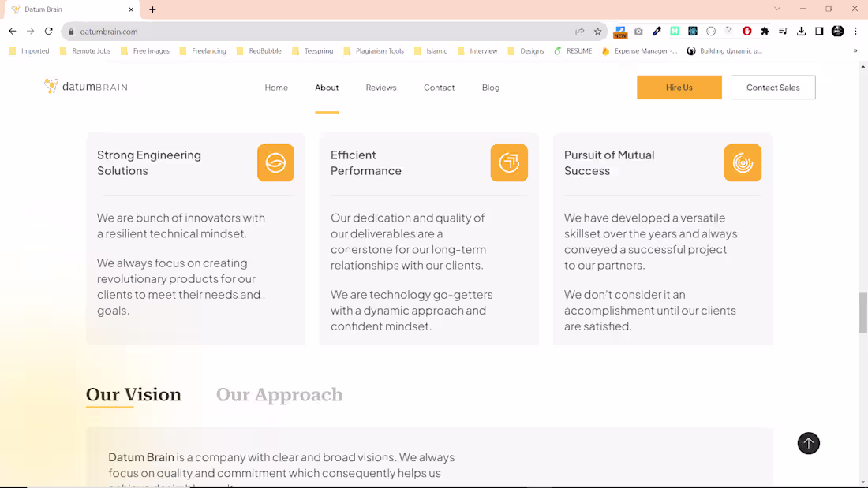Open the Chrome three-dot menu
868x488 pixels.
(855, 32)
